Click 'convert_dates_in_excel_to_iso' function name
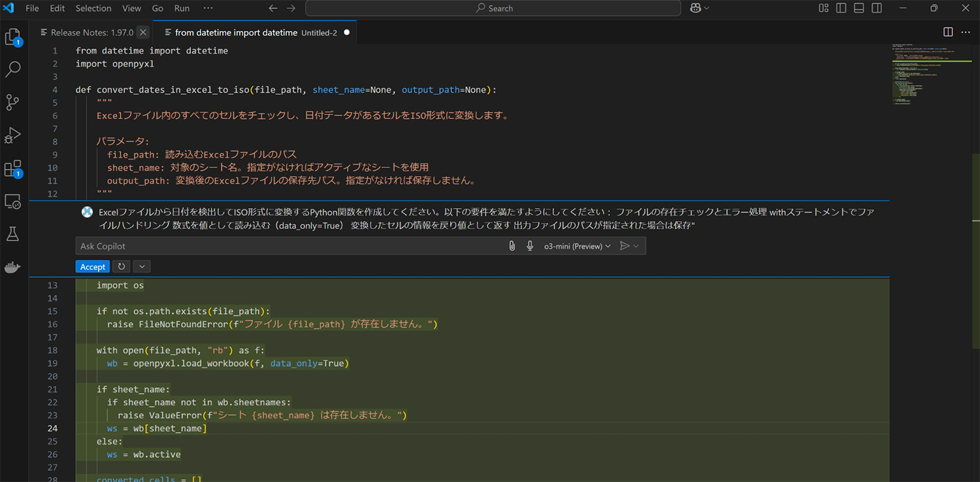Screen dimensions: 980x482 173,90
